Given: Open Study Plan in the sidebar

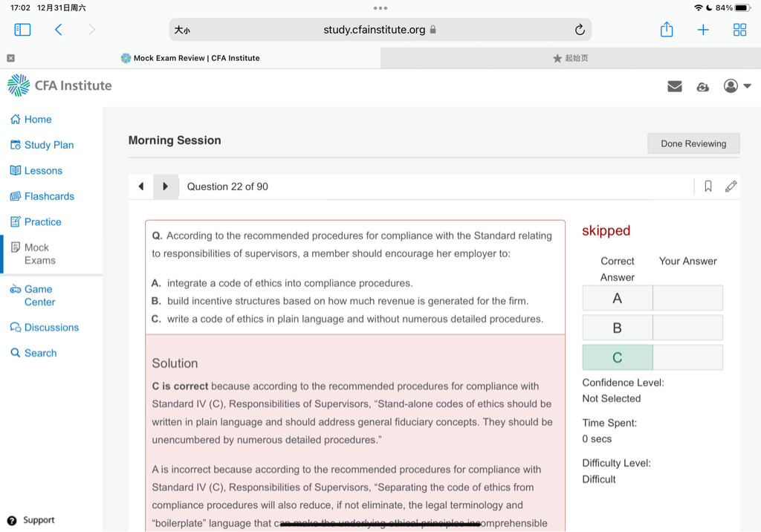Looking at the screenshot, I should coord(48,145).
